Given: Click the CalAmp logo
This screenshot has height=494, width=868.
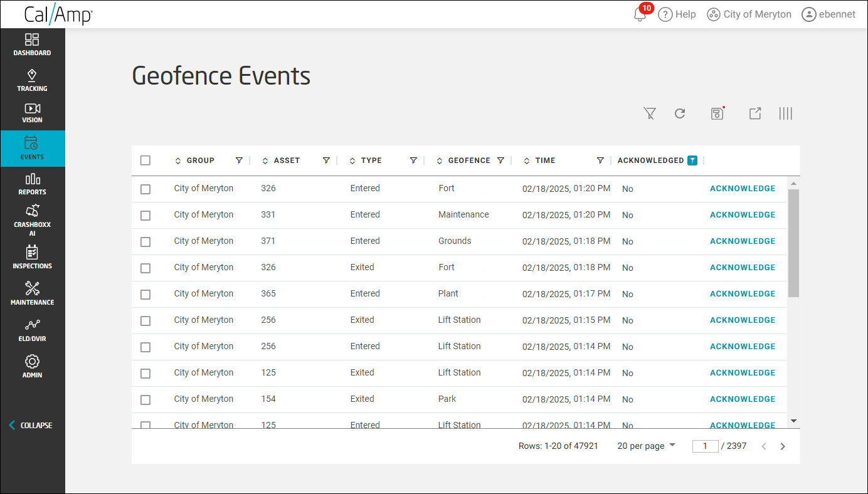Looking at the screenshot, I should [58, 14].
